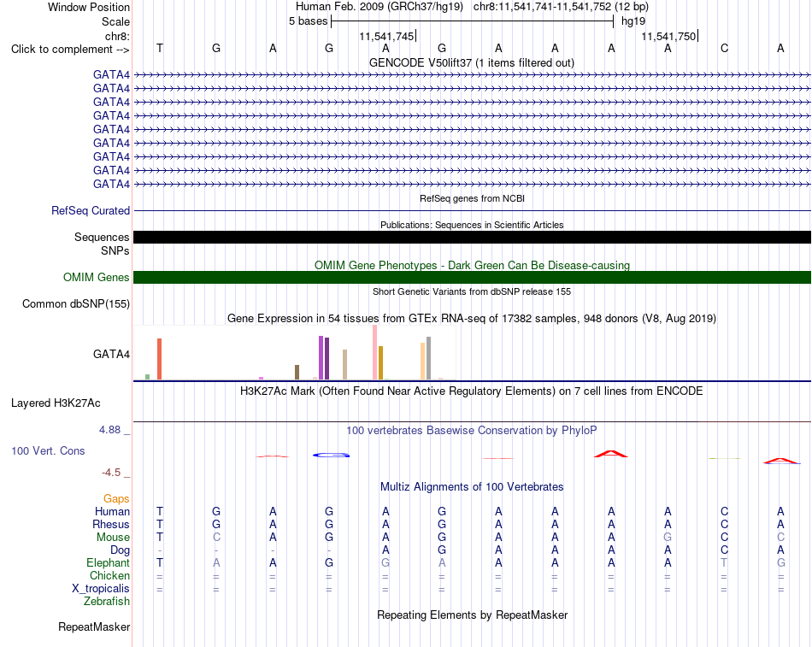The height and width of the screenshot is (647, 812).
Task: Open the OMIM Gene Phenotypes track title
Action: pyautogui.click(x=472, y=265)
